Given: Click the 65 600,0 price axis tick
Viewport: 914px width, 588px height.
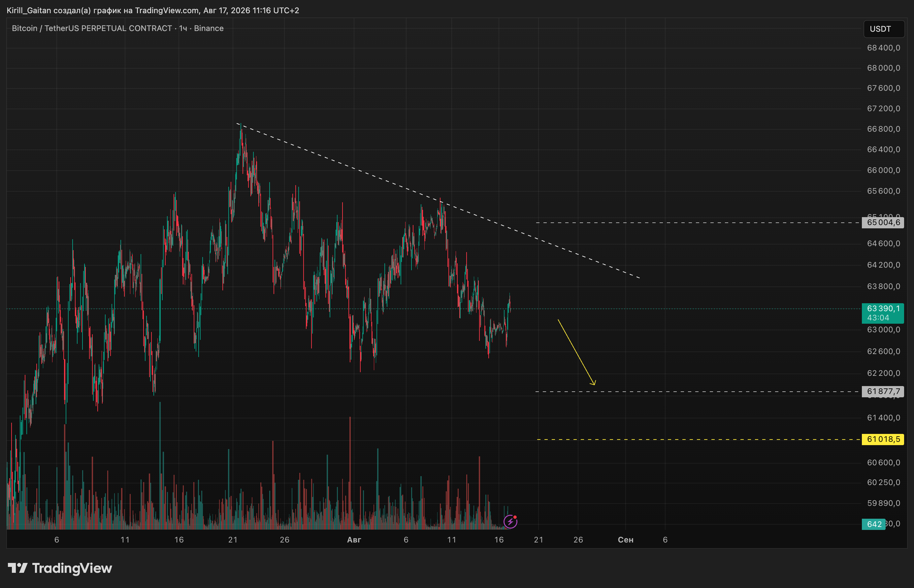Looking at the screenshot, I should tap(883, 191).
